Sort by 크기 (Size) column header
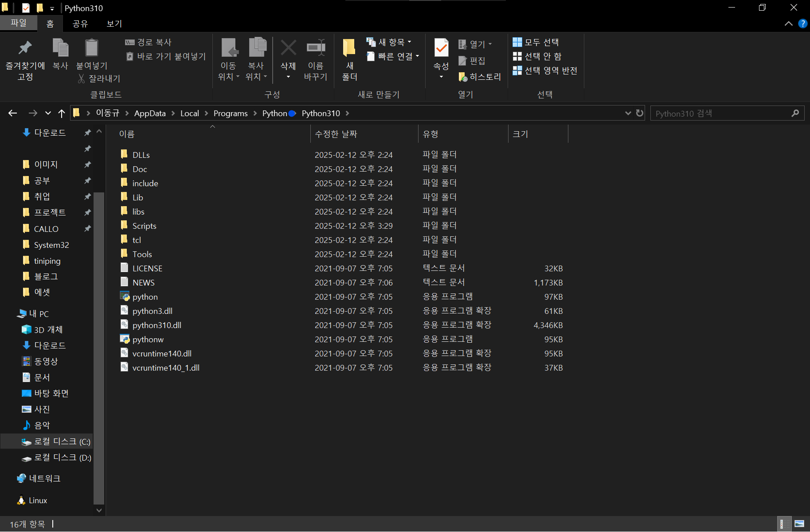This screenshot has width=810, height=532. [x=520, y=134]
